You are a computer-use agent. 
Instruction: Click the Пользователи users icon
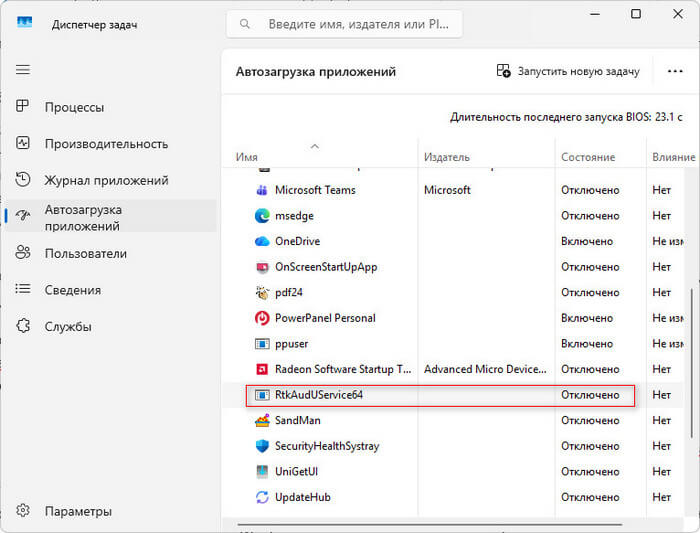point(23,253)
